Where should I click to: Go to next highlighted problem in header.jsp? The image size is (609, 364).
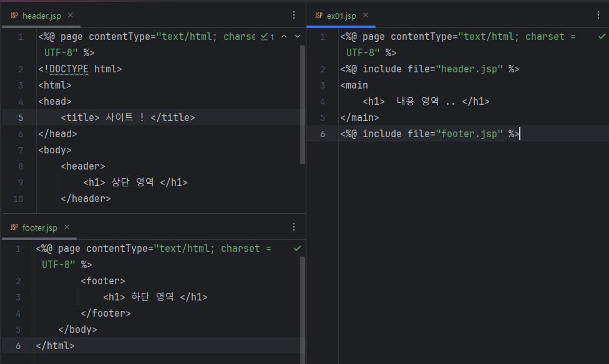(298, 37)
